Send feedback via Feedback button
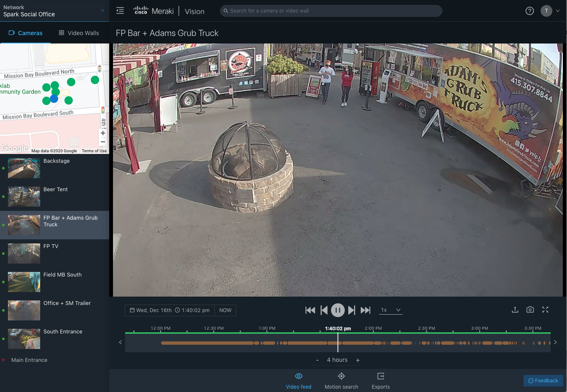Screen dimensions: 567x392 tap(543, 381)
